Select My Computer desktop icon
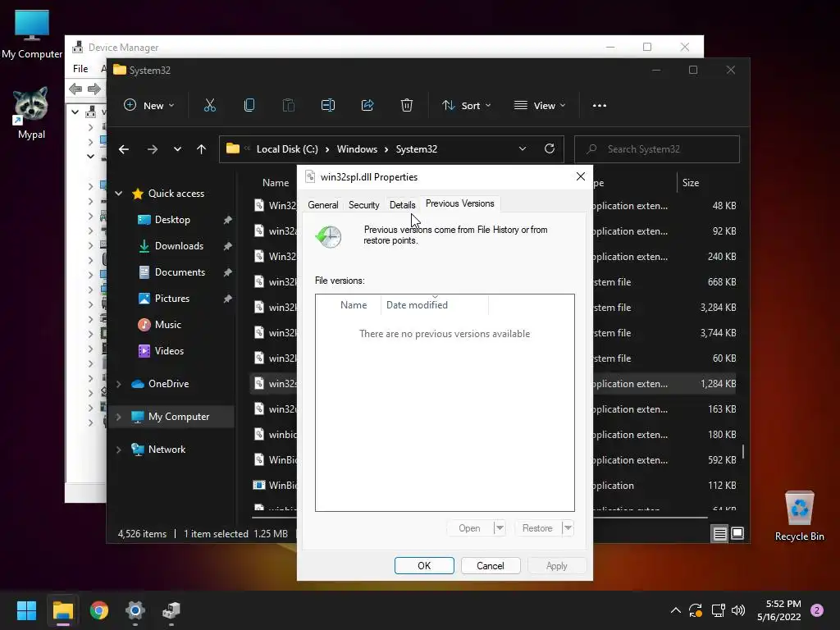840x630 pixels. 32,34
